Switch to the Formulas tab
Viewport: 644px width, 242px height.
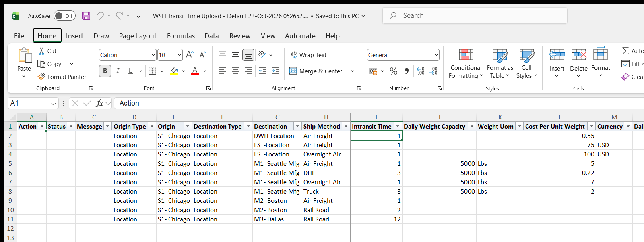pos(181,36)
